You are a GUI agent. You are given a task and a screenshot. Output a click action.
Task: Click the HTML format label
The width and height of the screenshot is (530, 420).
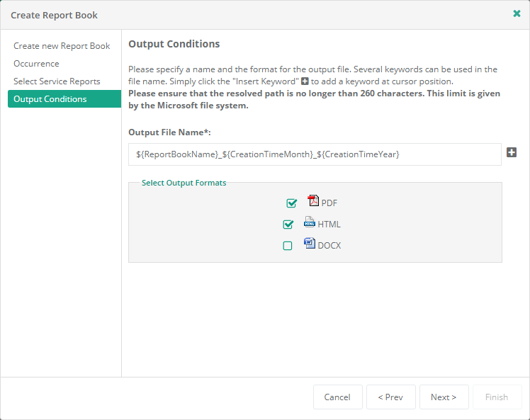[x=329, y=225]
